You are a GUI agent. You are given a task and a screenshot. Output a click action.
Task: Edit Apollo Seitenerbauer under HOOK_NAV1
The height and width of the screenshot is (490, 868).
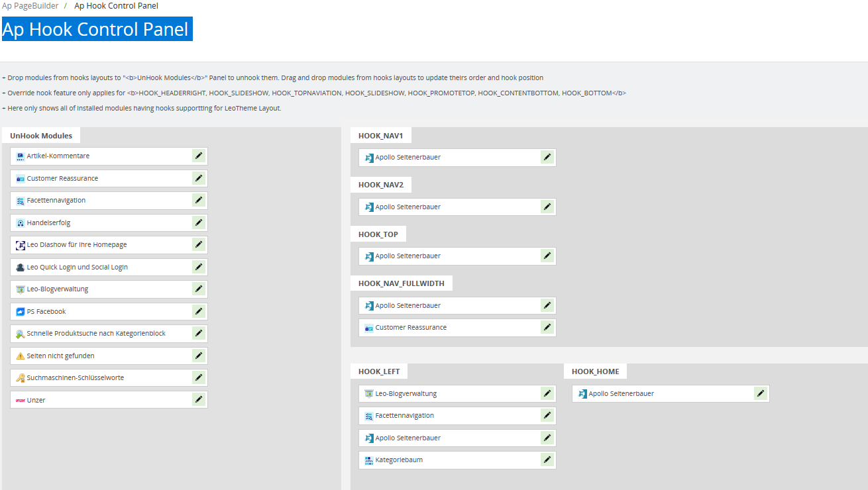(x=547, y=157)
